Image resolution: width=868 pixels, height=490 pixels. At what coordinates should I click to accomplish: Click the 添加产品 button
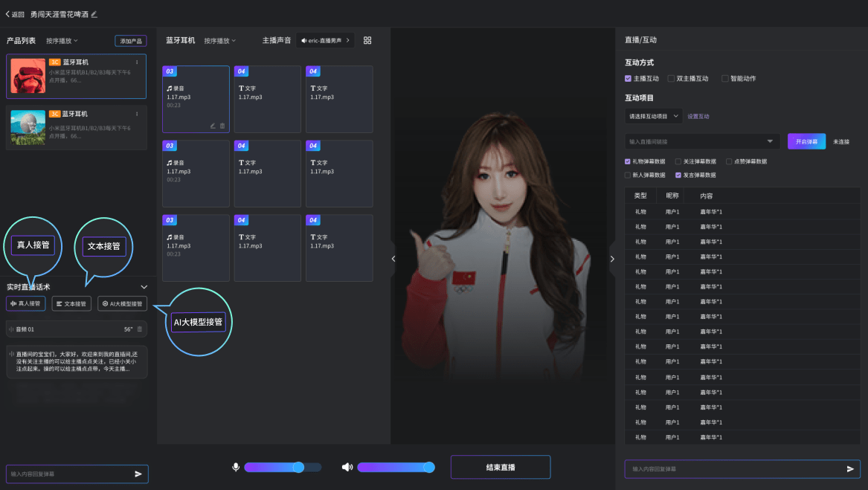pyautogui.click(x=130, y=41)
